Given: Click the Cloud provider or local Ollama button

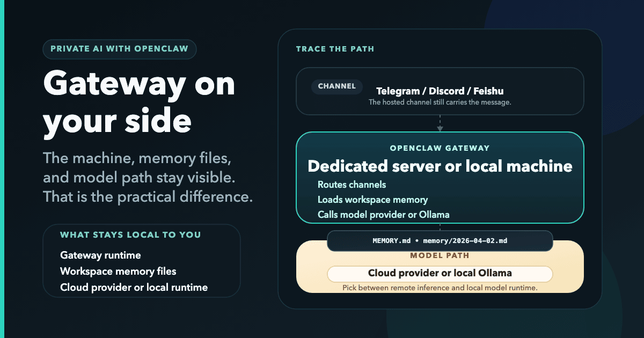Looking at the screenshot, I should click(440, 273).
